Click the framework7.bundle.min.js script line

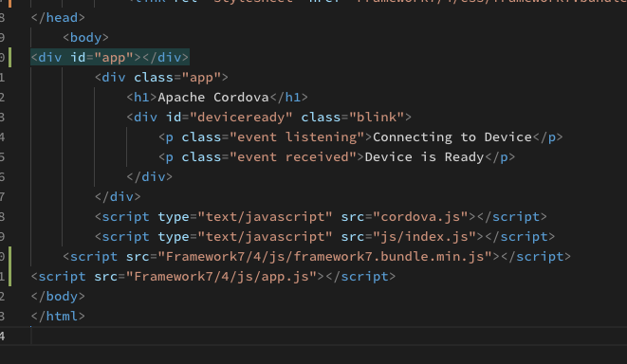point(317,257)
